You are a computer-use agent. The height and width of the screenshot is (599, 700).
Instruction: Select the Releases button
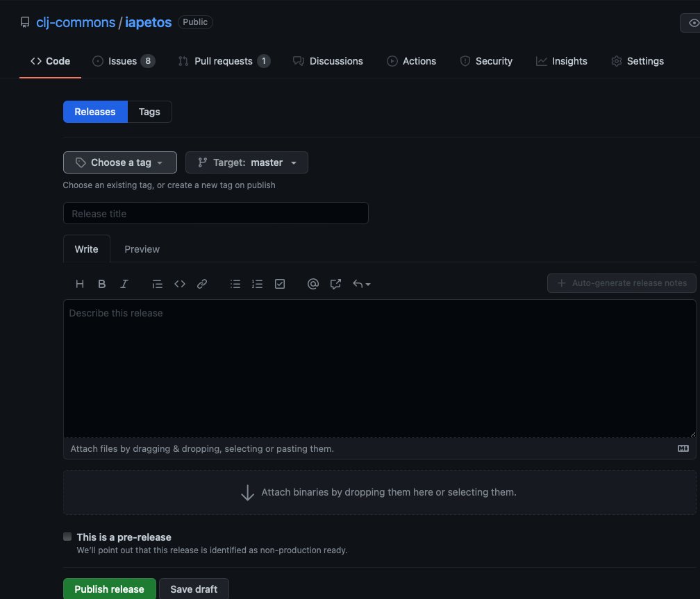pyautogui.click(x=95, y=112)
